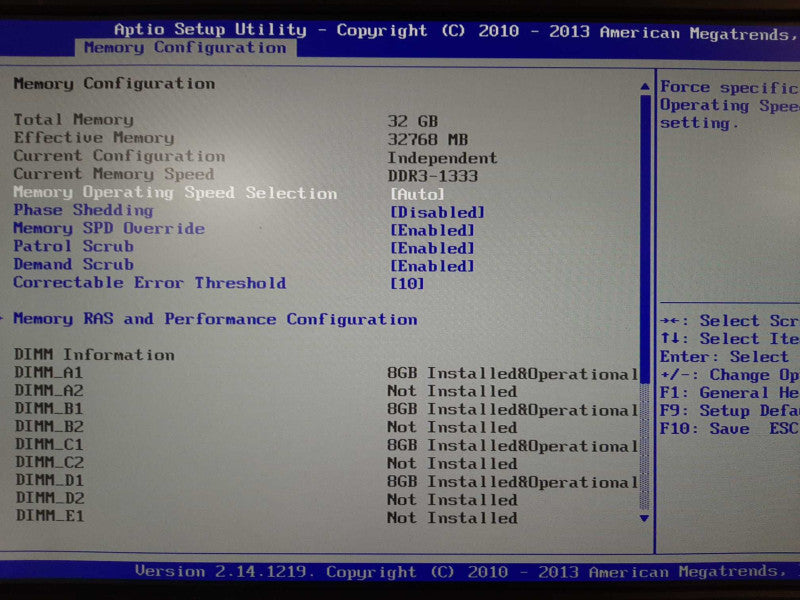Click DIMM_B1 8GB Installed&Operational status

[x=512, y=410]
